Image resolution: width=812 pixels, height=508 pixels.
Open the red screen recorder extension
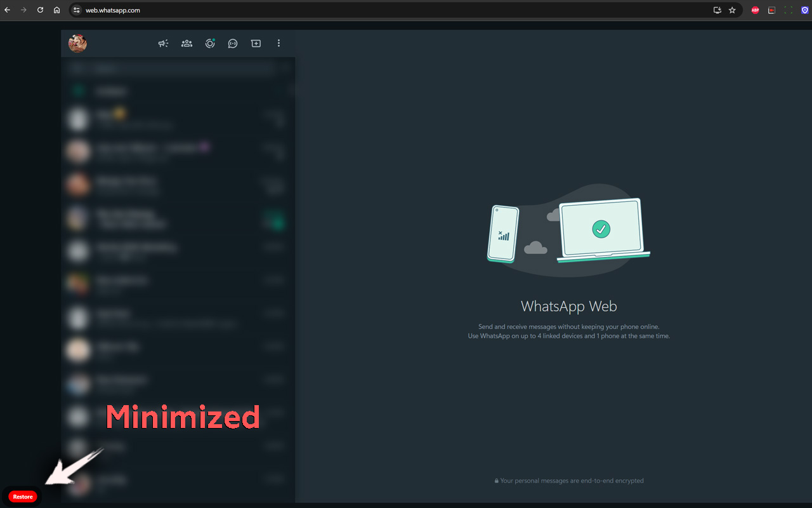771,10
